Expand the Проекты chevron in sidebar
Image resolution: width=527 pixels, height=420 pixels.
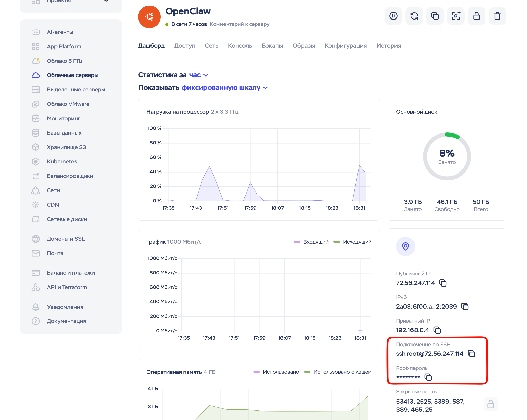[x=106, y=1]
